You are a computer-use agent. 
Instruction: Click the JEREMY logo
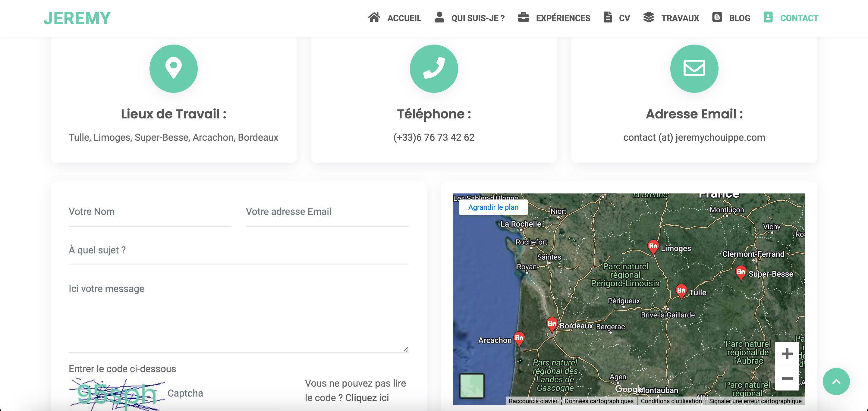pyautogui.click(x=77, y=18)
